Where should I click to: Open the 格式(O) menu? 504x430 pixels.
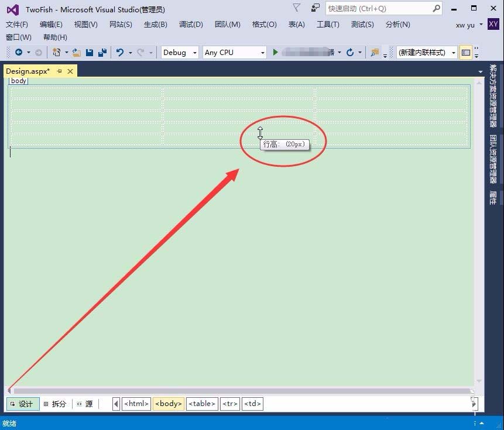pyautogui.click(x=265, y=25)
